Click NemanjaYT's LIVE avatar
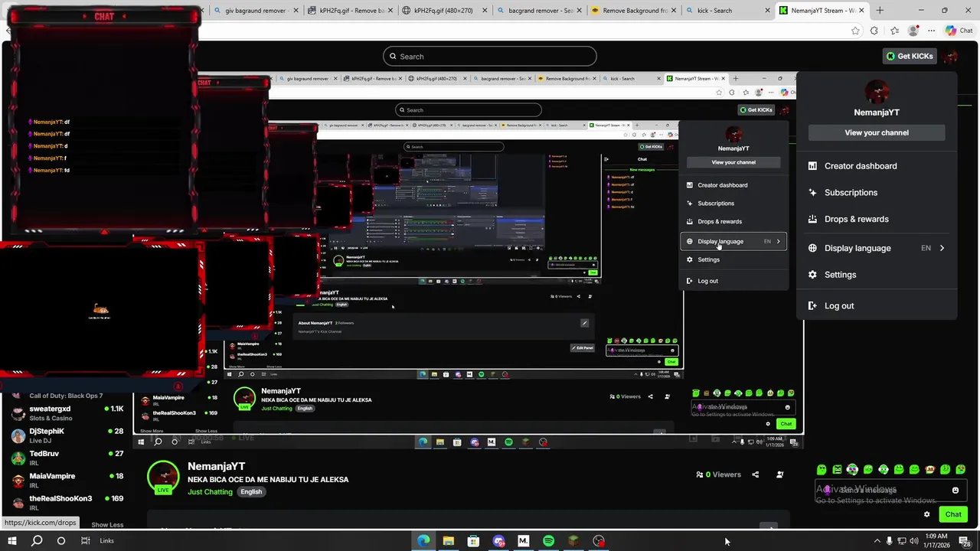Image resolution: width=980 pixels, height=551 pixels. (163, 477)
